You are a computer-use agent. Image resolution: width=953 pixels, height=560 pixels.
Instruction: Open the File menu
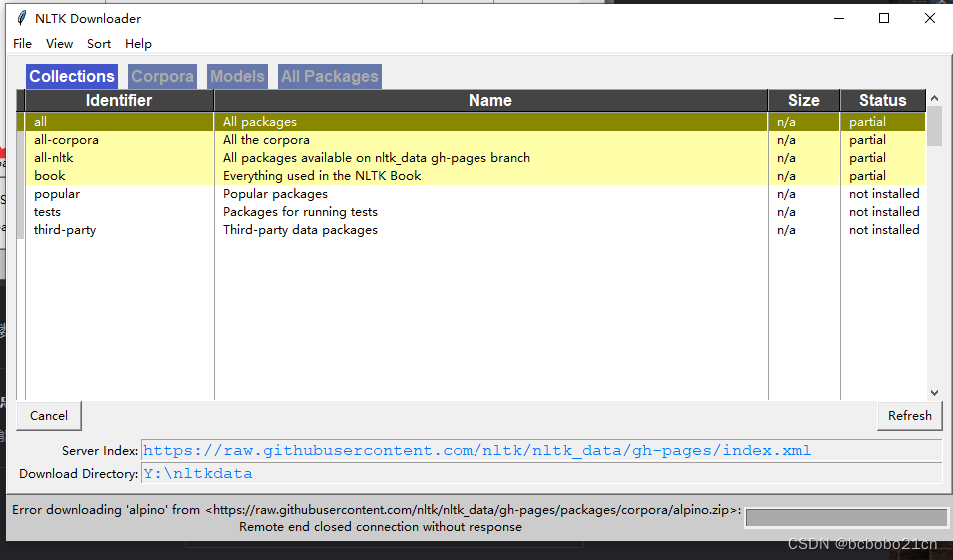pos(23,44)
